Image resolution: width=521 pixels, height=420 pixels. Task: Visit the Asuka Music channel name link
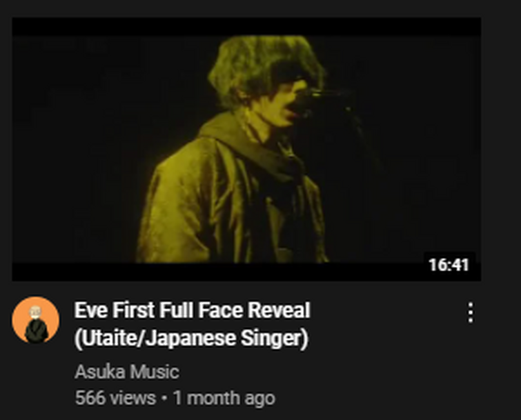coord(127,372)
